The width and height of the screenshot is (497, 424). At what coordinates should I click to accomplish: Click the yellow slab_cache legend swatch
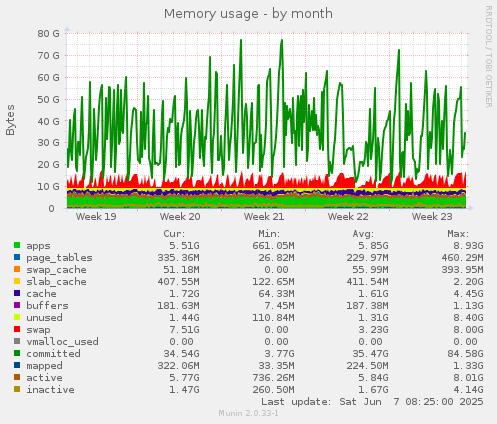pos(17,281)
